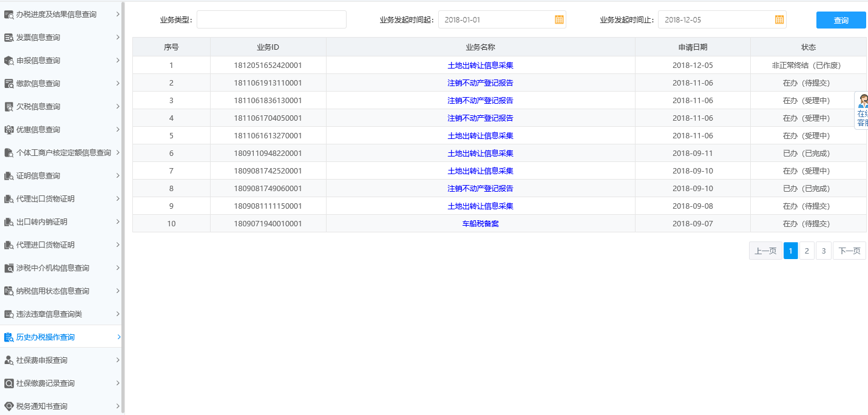Open the 车船税备案 business record link
Screen dimensions: 868x415
(481, 223)
